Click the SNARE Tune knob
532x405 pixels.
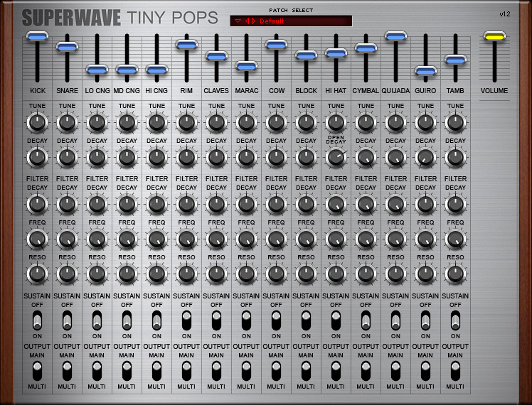(67, 122)
